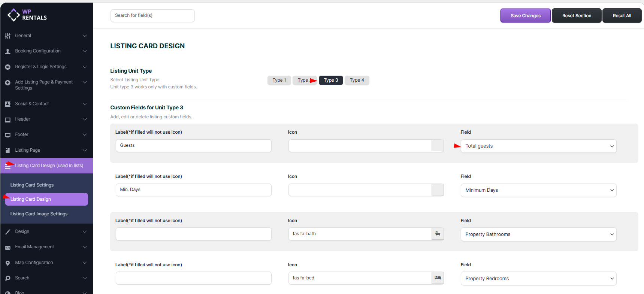Screen dimensions: 644x294
Task: Click the Design pencil icon in sidebar
Action: (7, 232)
